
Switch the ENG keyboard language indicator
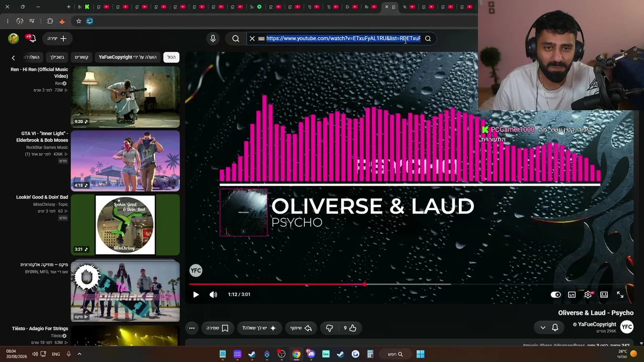click(56, 354)
